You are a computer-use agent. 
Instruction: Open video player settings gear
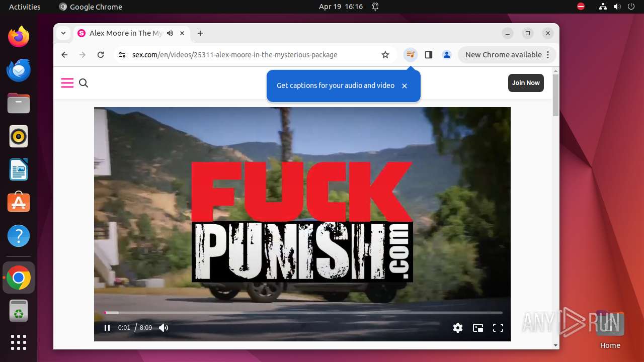tap(458, 328)
